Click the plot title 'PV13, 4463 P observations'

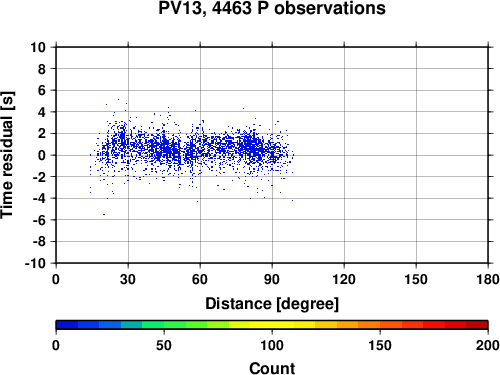272,8
